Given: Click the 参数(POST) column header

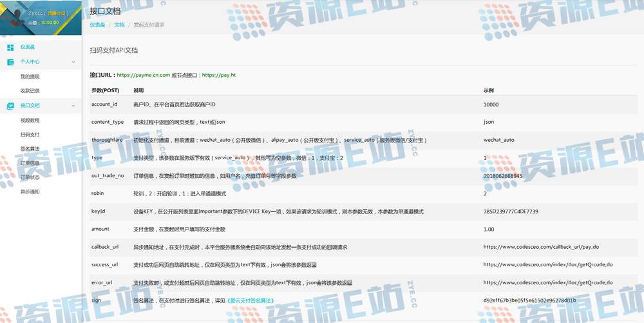Looking at the screenshot, I should (105, 90).
